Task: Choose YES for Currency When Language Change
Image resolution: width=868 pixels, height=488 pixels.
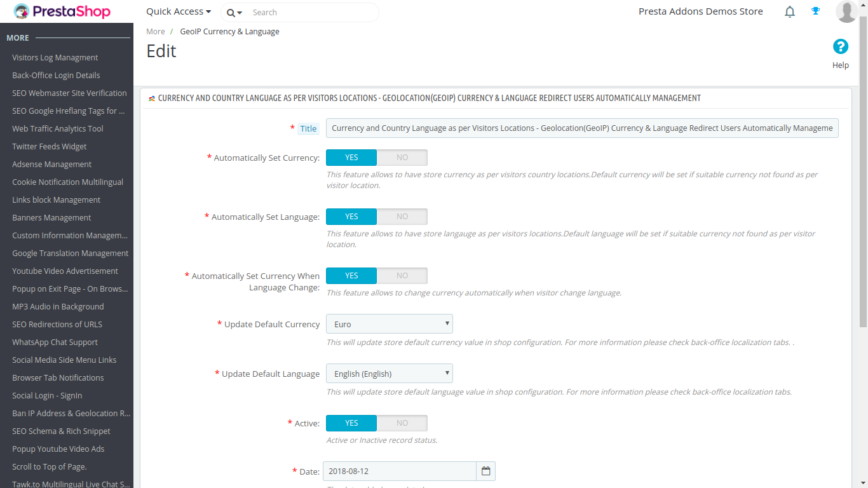Action: (351, 276)
